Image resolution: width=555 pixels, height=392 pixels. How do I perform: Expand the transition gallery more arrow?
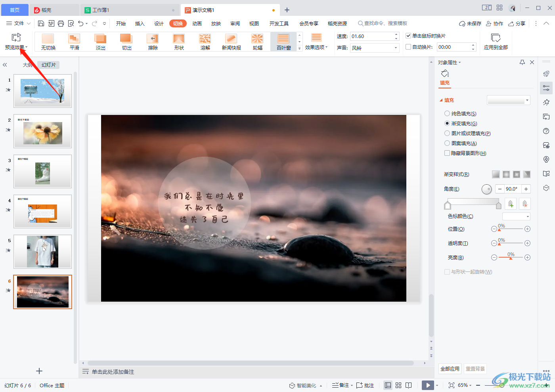299,48
